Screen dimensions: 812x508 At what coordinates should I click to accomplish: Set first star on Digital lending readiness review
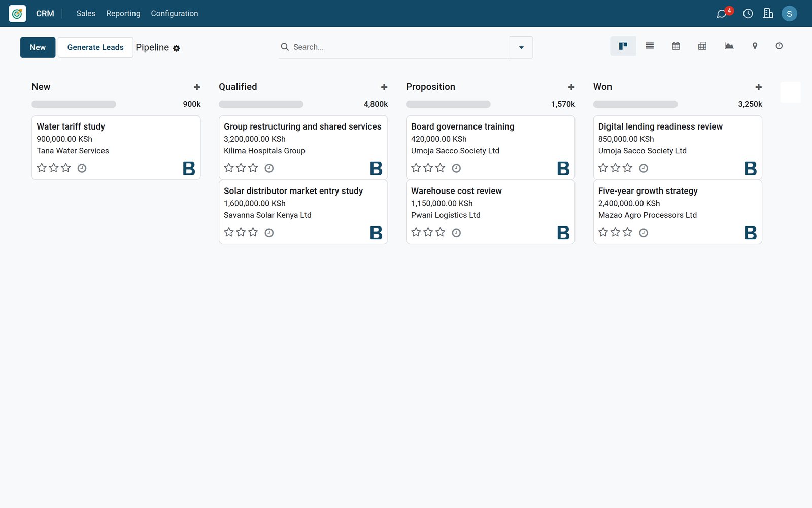pyautogui.click(x=603, y=168)
